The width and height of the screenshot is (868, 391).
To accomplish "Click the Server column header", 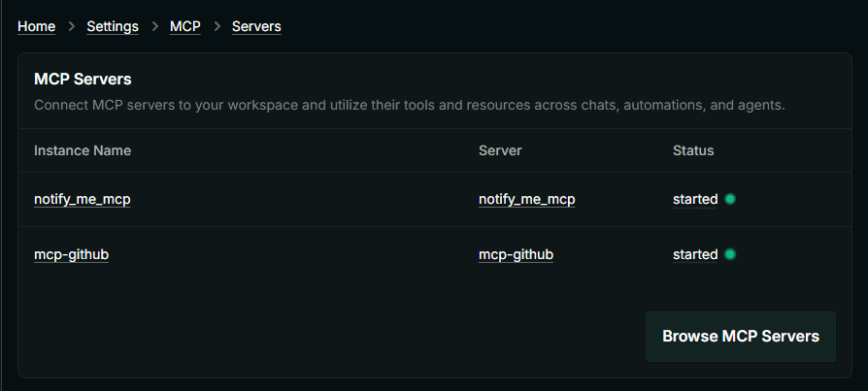I will click(x=500, y=150).
